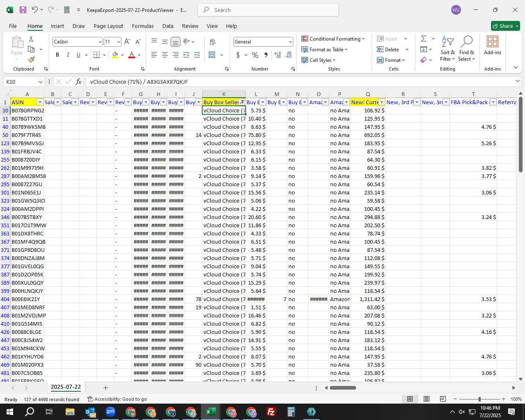
Task: Apply percent style format
Action: (x=255, y=55)
